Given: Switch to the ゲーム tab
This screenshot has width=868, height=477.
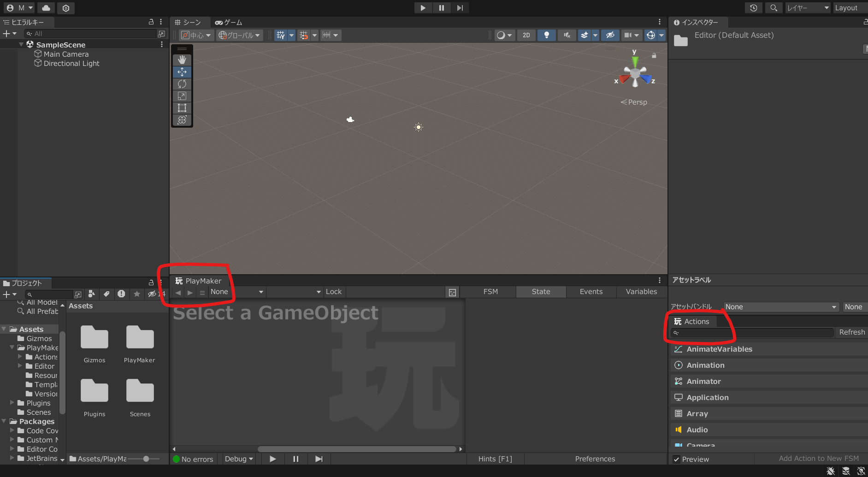Looking at the screenshot, I should 229,22.
